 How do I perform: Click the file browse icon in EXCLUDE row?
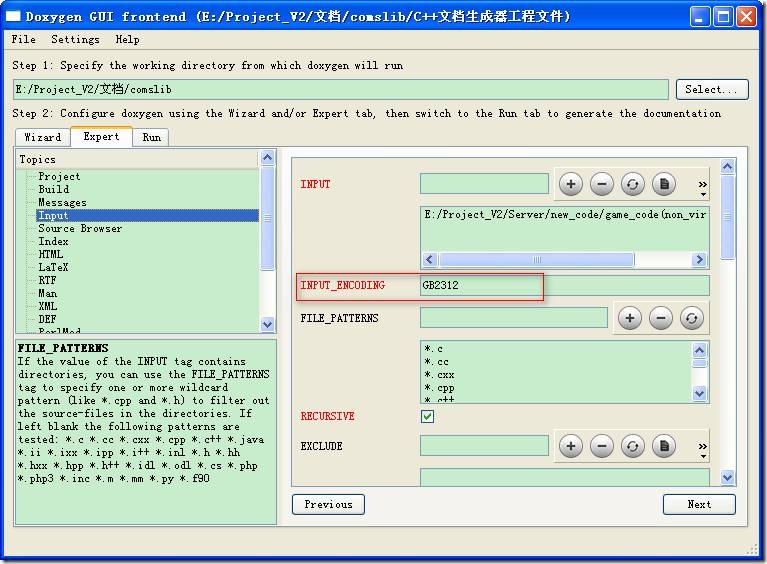tap(664, 446)
